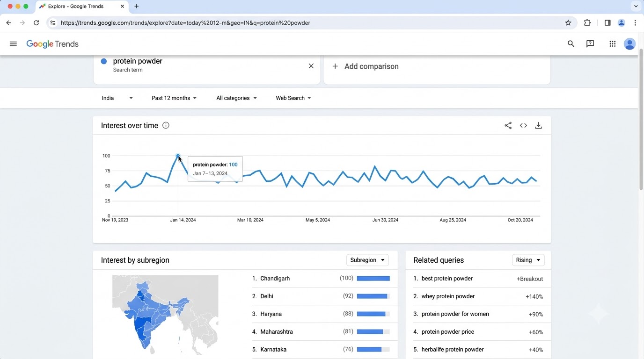The image size is (644, 359).
Task: Remove the protein powder search term
Action: click(311, 66)
